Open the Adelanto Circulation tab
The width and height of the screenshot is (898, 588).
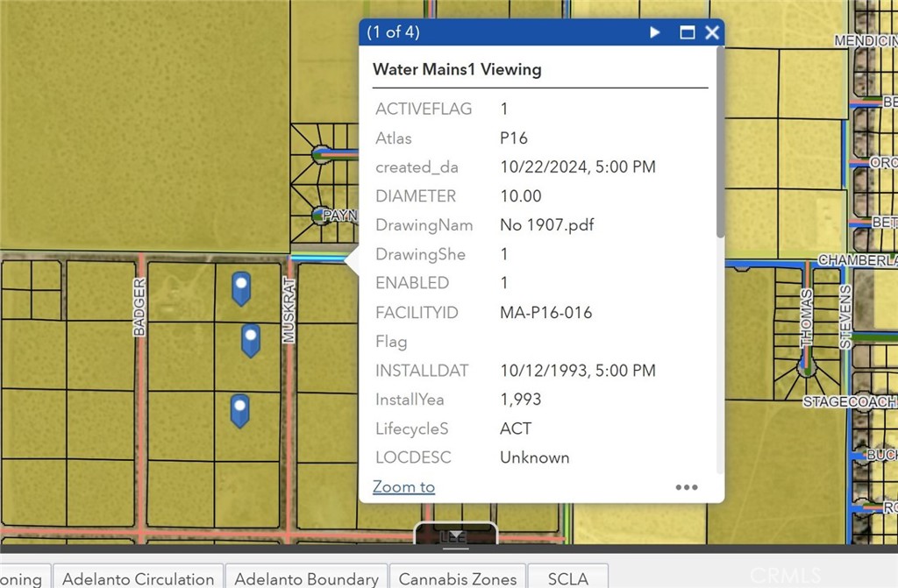pos(138,578)
